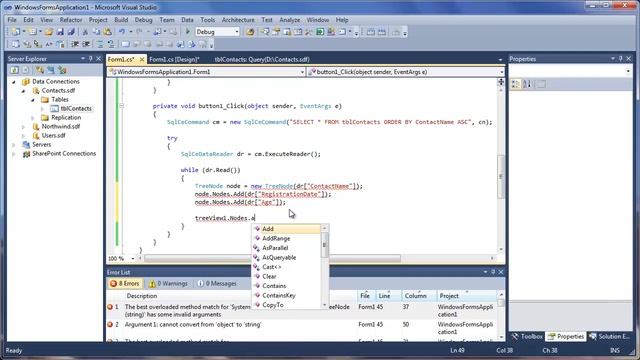Click the Copy toolbar icon
This screenshot has width=640, height=360.
click(x=96, y=32)
